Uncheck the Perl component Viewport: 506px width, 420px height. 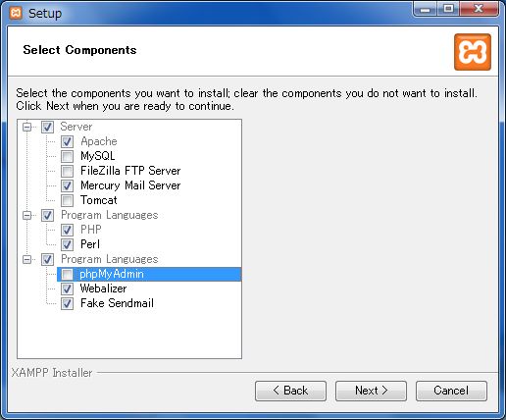[67, 244]
